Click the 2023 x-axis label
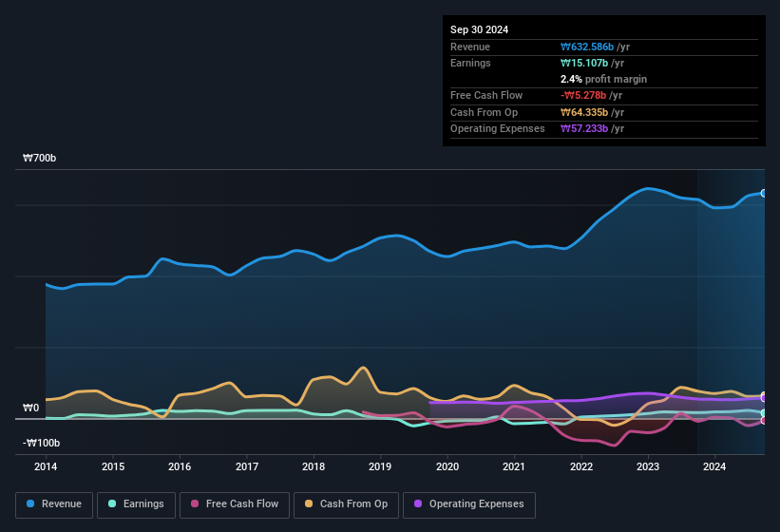The height and width of the screenshot is (532, 780). click(648, 466)
